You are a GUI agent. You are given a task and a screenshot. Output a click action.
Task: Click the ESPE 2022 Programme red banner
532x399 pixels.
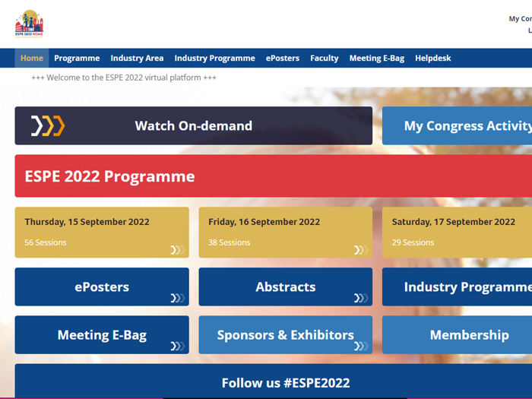pos(274,176)
